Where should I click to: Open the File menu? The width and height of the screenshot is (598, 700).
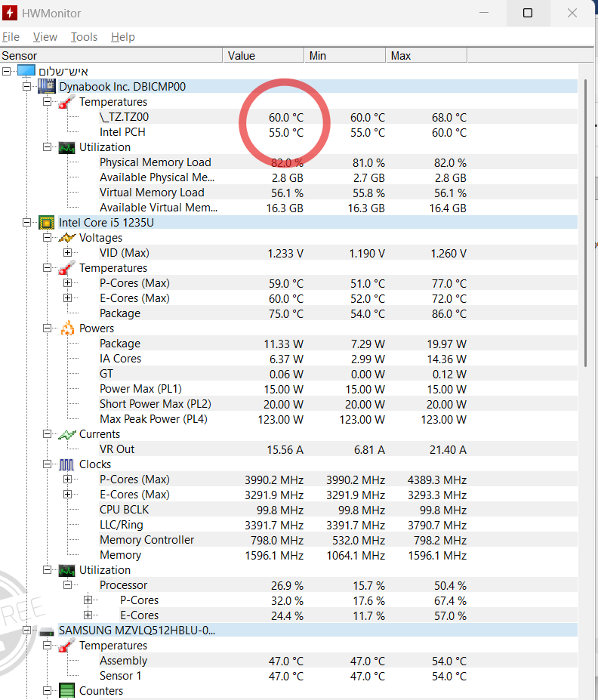[x=11, y=37]
